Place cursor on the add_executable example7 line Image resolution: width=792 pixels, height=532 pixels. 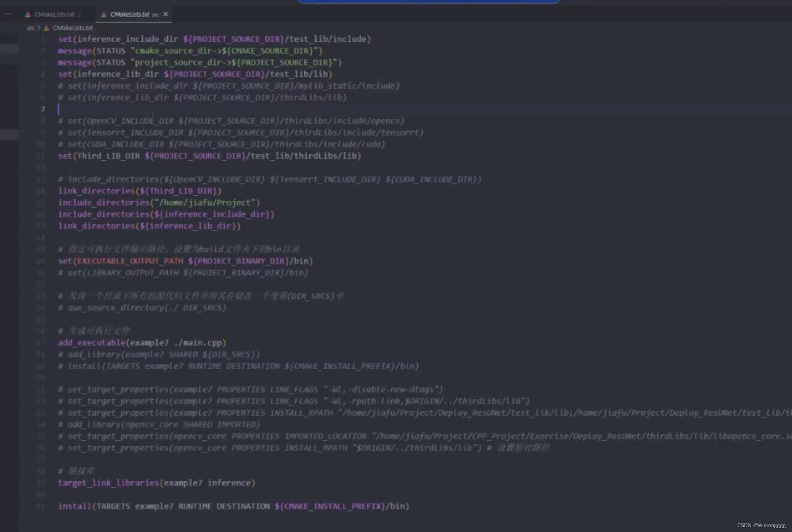pyautogui.click(x=141, y=343)
